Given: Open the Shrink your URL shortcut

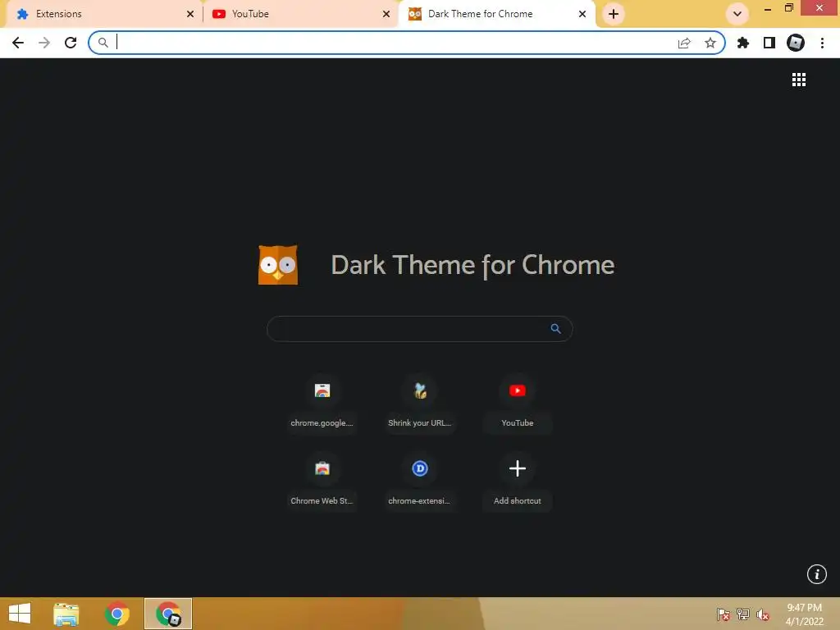Looking at the screenshot, I should pyautogui.click(x=419, y=404).
